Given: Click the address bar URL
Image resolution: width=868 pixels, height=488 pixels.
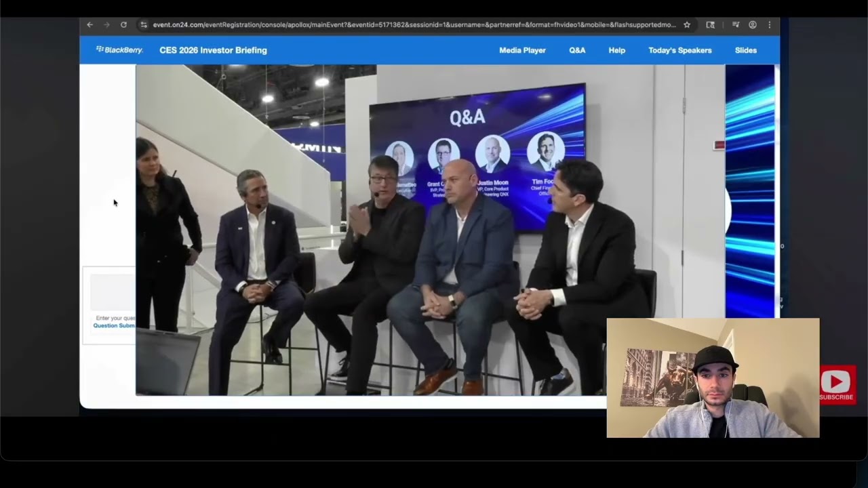Looking at the screenshot, I should [414, 24].
